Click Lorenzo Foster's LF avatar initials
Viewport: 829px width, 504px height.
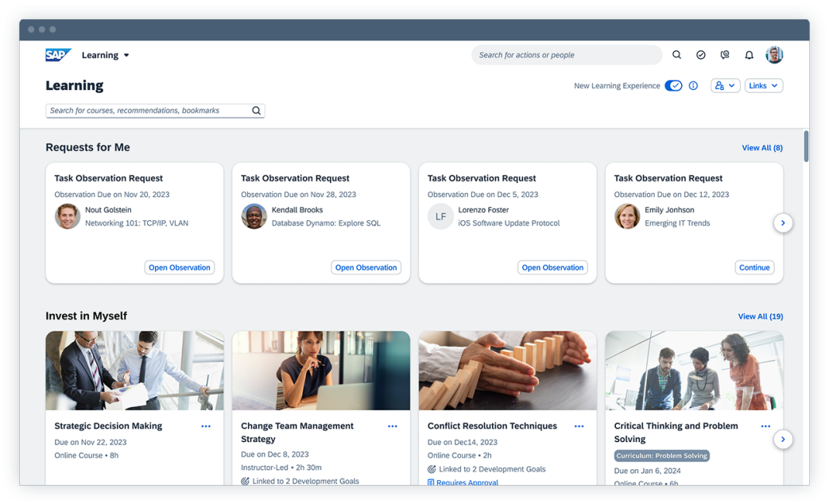pos(440,216)
